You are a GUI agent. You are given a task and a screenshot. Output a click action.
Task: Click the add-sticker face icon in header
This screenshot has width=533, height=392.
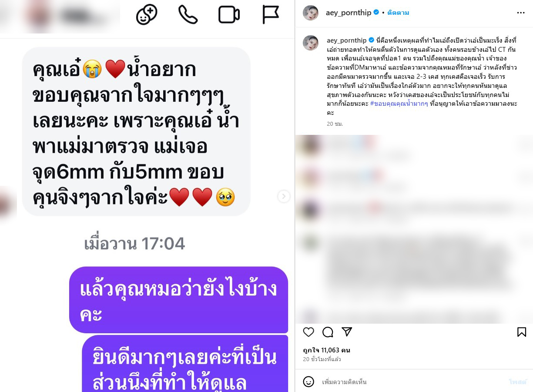pyautogui.click(x=147, y=14)
